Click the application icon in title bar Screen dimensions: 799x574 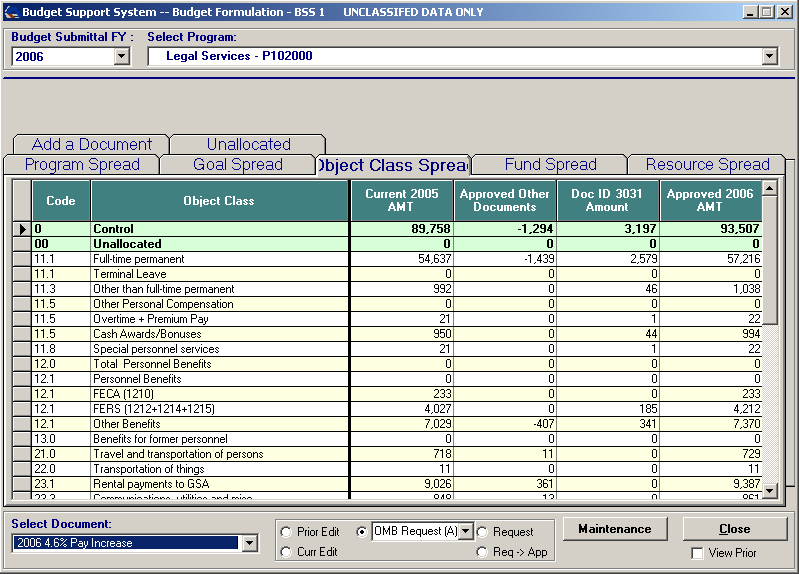pos(10,12)
